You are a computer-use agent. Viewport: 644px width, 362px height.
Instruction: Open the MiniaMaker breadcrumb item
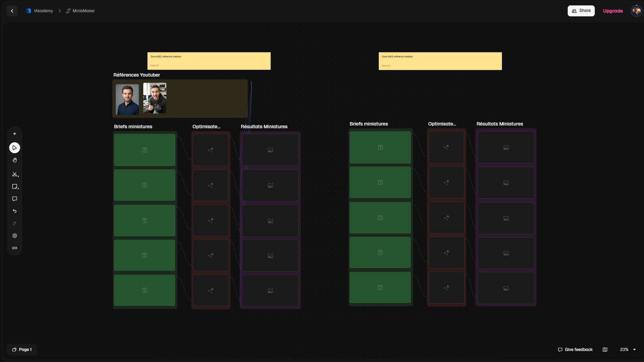coord(80,11)
